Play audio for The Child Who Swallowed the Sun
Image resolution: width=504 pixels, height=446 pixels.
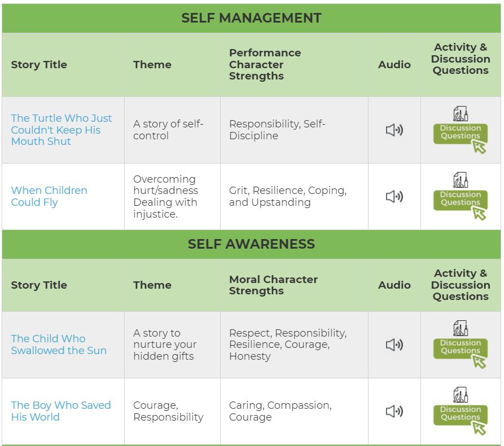(394, 345)
